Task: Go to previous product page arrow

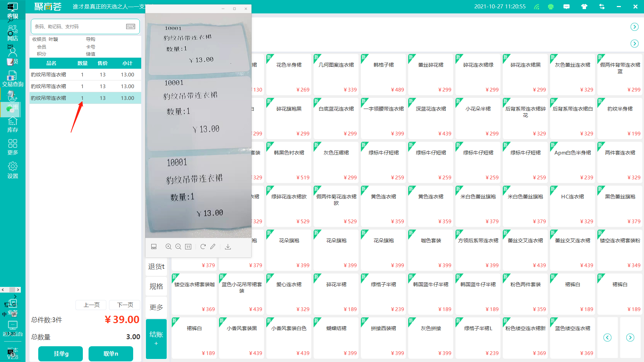Action: pos(607,338)
